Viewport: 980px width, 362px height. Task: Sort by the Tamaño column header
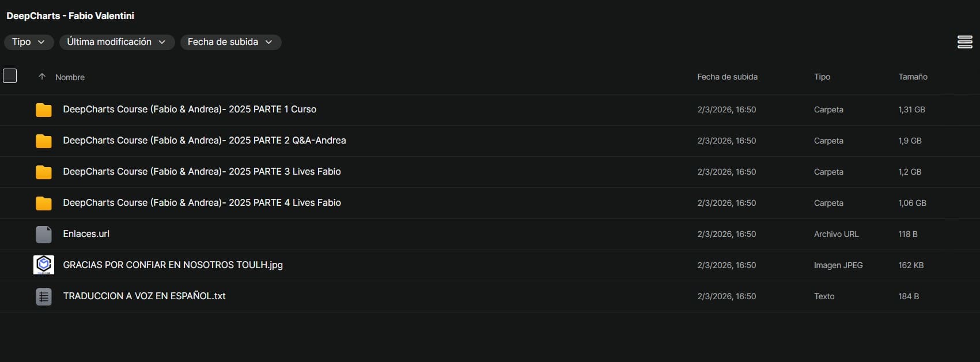pos(913,77)
